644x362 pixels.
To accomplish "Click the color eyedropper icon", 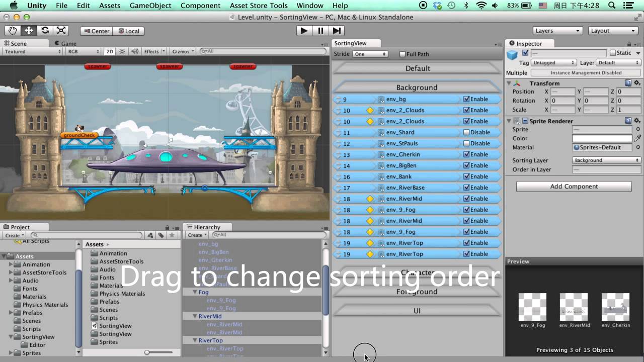I will tap(637, 138).
